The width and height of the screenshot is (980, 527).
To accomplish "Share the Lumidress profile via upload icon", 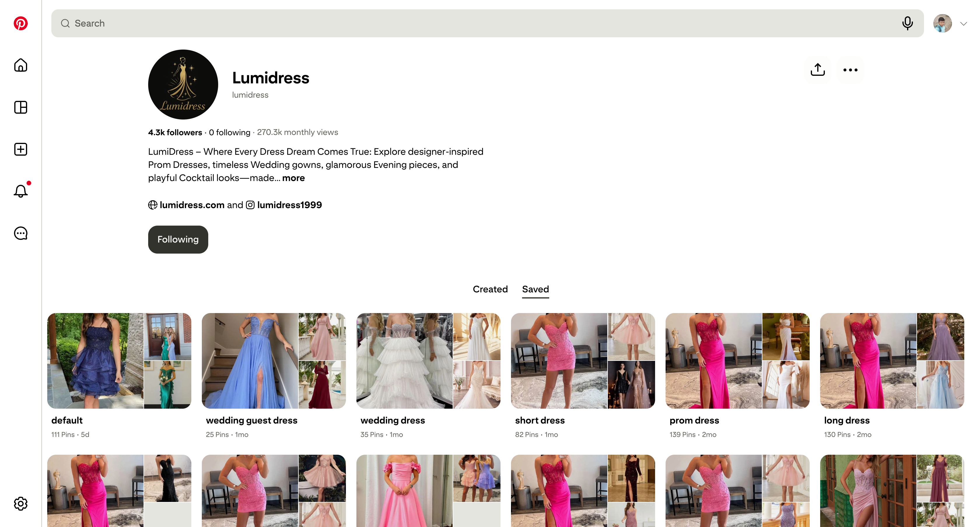I will pos(818,70).
